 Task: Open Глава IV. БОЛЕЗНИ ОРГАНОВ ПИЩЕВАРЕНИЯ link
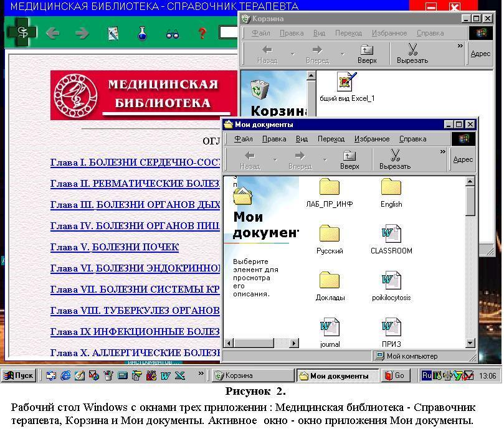point(135,226)
